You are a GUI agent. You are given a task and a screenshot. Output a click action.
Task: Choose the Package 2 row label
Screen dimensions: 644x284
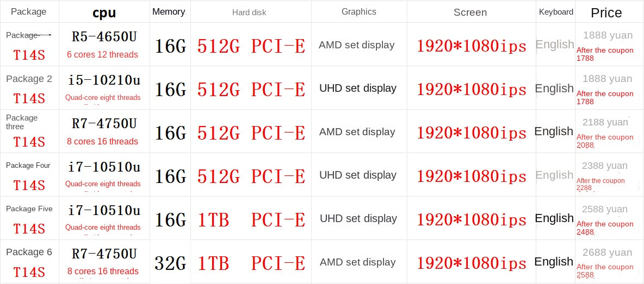click(x=29, y=79)
